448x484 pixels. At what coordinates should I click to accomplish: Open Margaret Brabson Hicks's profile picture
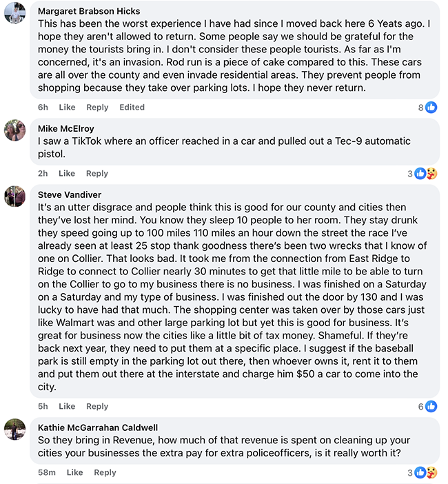14,13
